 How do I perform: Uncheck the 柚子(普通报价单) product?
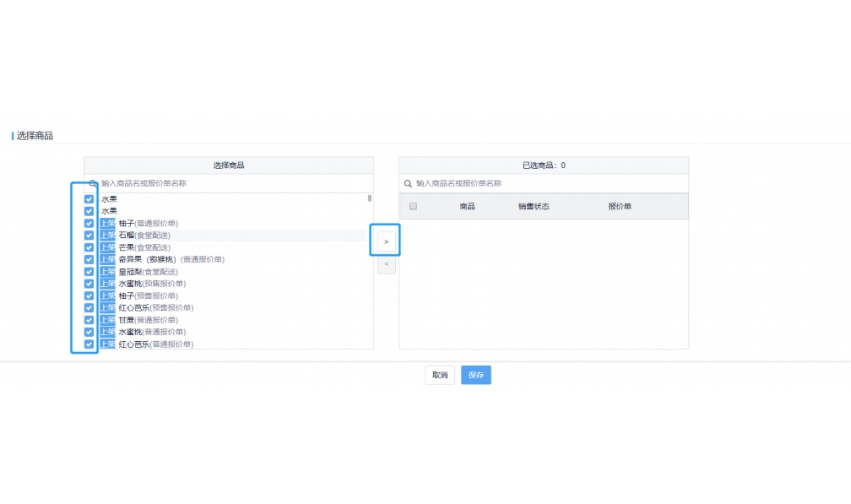[x=88, y=224]
